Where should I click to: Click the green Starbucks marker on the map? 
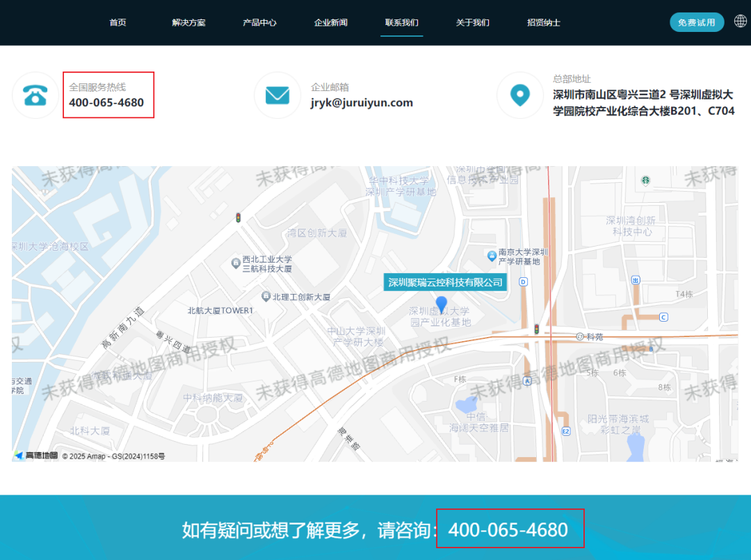click(645, 181)
